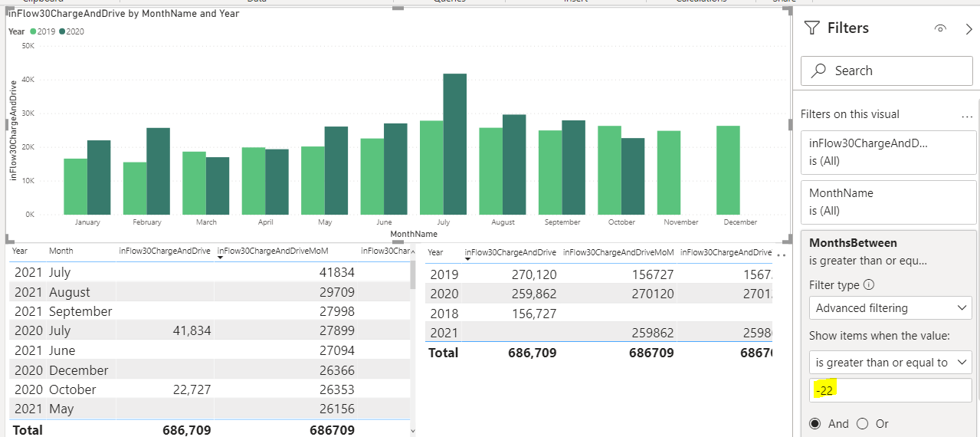Click the MonthsBetween filter card title
The width and height of the screenshot is (980, 437).
(x=853, y=243)
